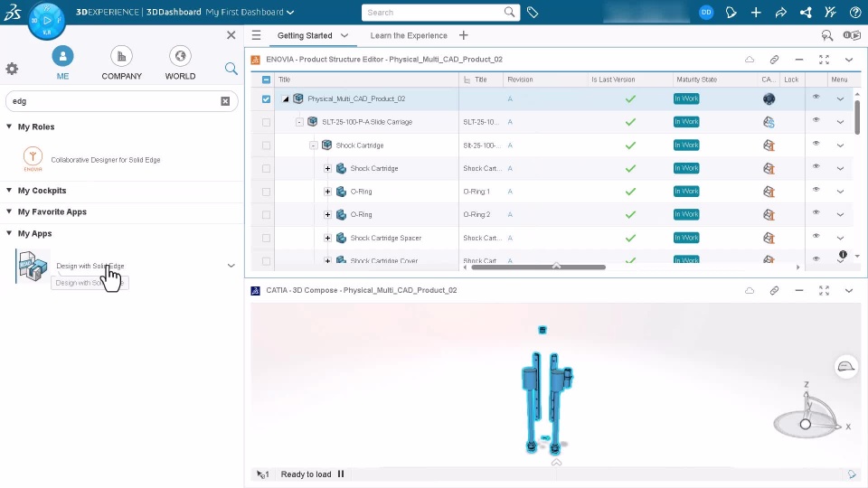Viewport: 868px width, 488px height.
Task: Clear the 'edg' search text
Action: coord(225,101)
